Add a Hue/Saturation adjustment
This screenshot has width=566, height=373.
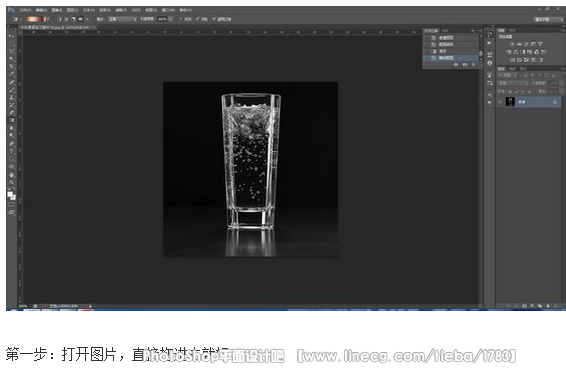[x=509, y=52]
